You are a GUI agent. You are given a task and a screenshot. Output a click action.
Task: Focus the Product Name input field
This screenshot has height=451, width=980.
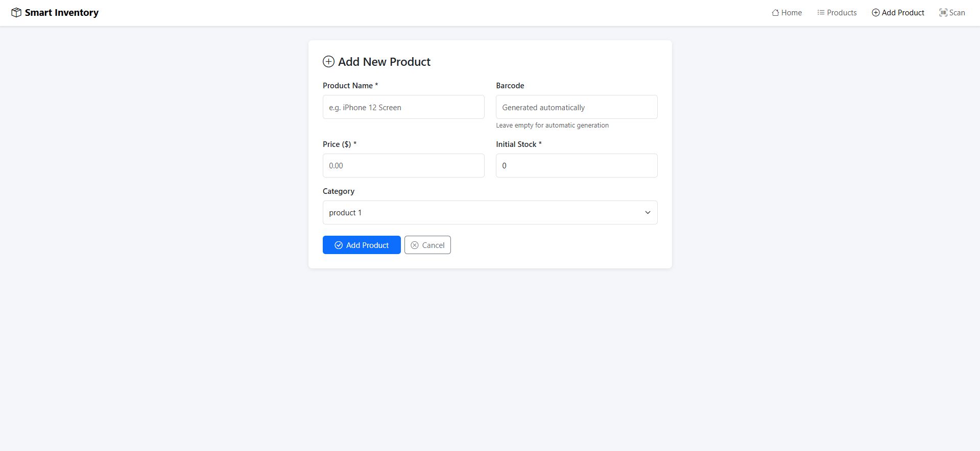403,107
